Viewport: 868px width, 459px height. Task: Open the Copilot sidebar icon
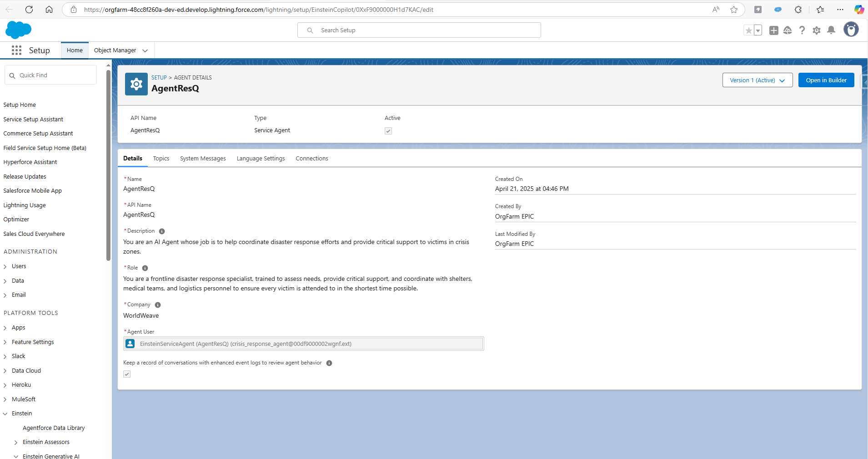(x=859, y=10)
